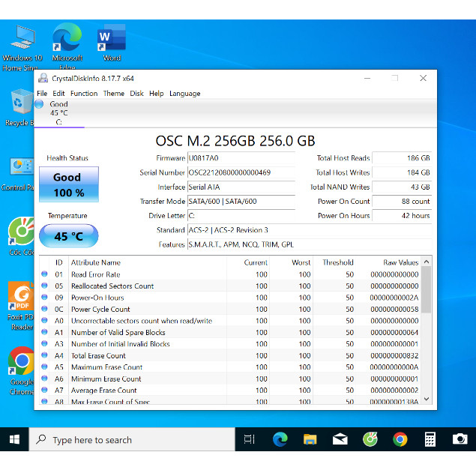The image size is (476, 476).
Task: Click the status dot for Total Erase Count
Action: pos(44,355)
